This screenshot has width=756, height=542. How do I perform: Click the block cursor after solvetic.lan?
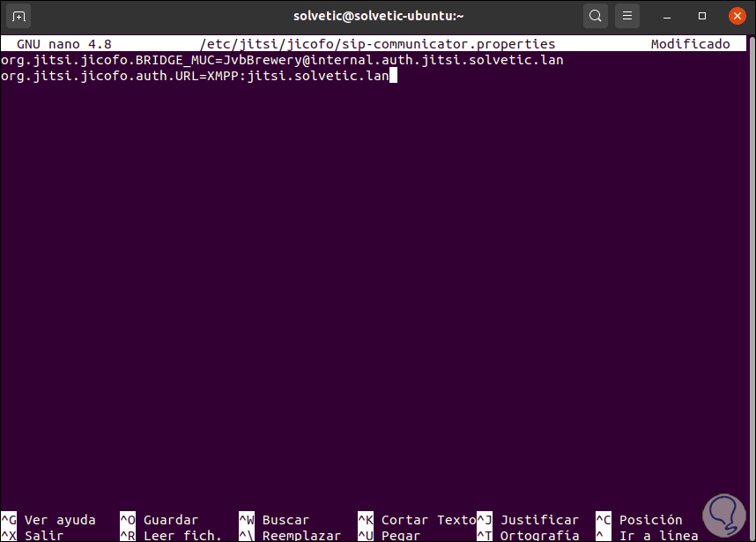394,76
